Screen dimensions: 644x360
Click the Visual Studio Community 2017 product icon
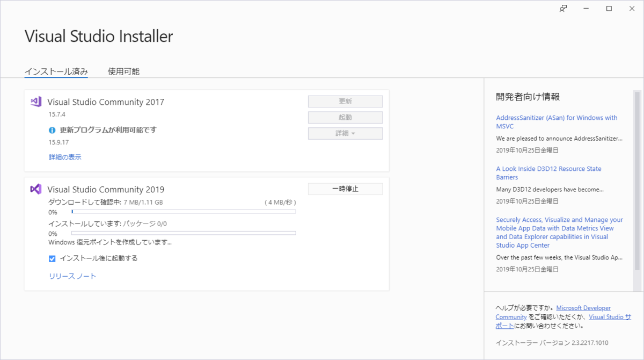click(36, 102)
